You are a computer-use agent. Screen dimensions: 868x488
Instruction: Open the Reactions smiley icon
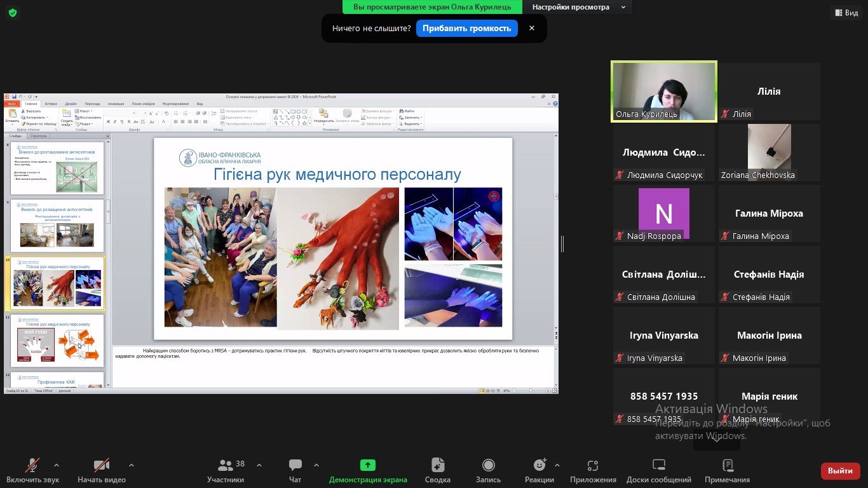[539, 465]
